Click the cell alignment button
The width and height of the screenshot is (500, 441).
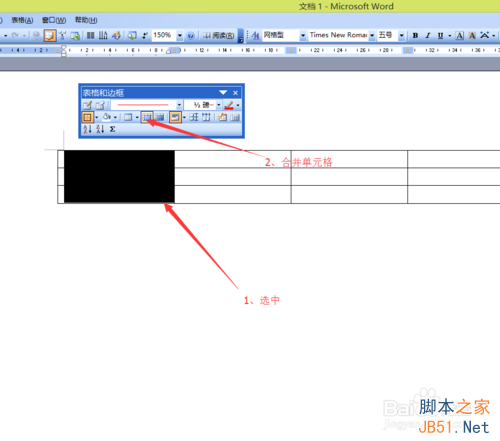[x=175, y=117]
